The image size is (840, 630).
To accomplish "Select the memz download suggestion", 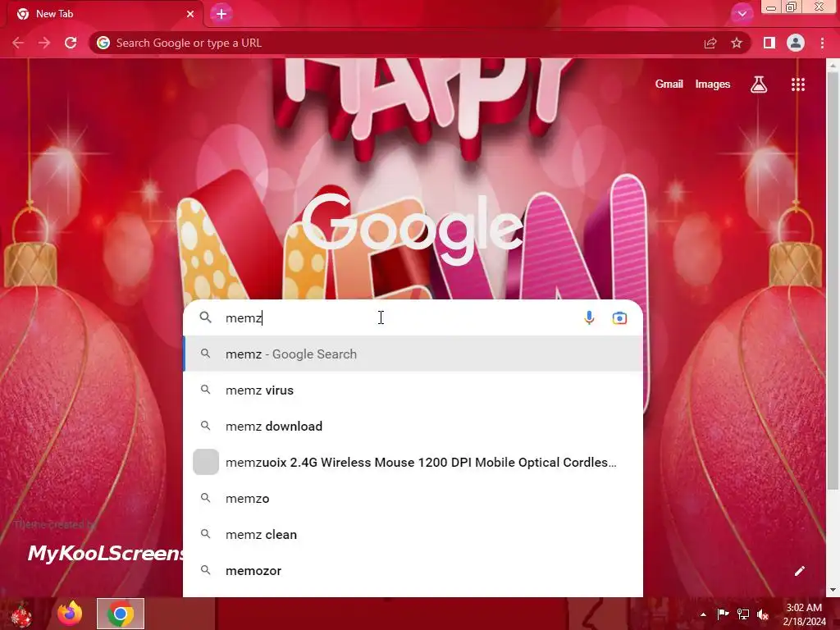I will click(x=413, y=426).
